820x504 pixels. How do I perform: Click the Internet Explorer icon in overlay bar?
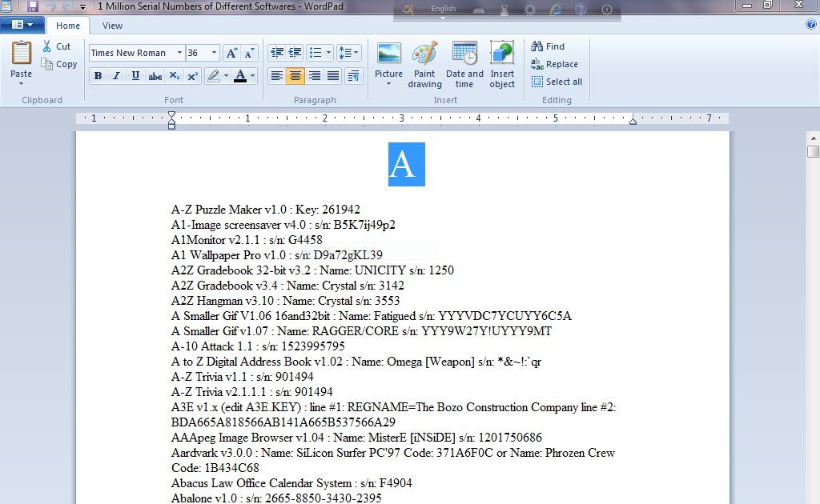click(x=556, y=10)
